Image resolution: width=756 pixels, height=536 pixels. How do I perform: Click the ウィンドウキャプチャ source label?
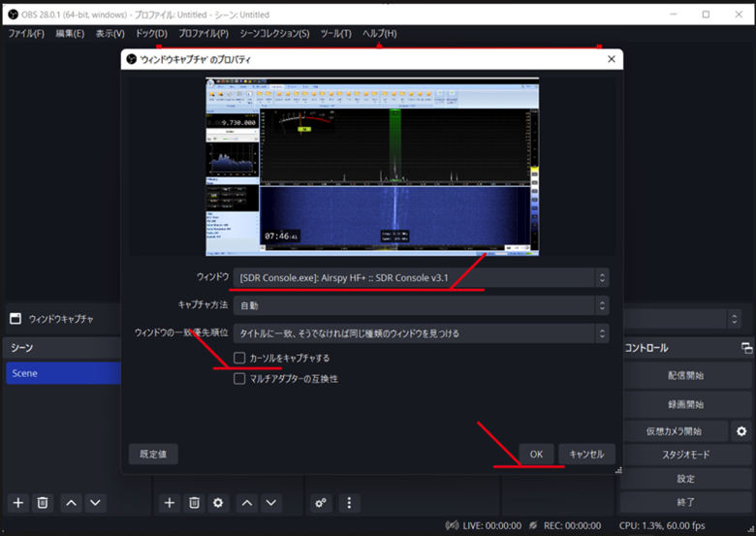[x=61, y=319]
